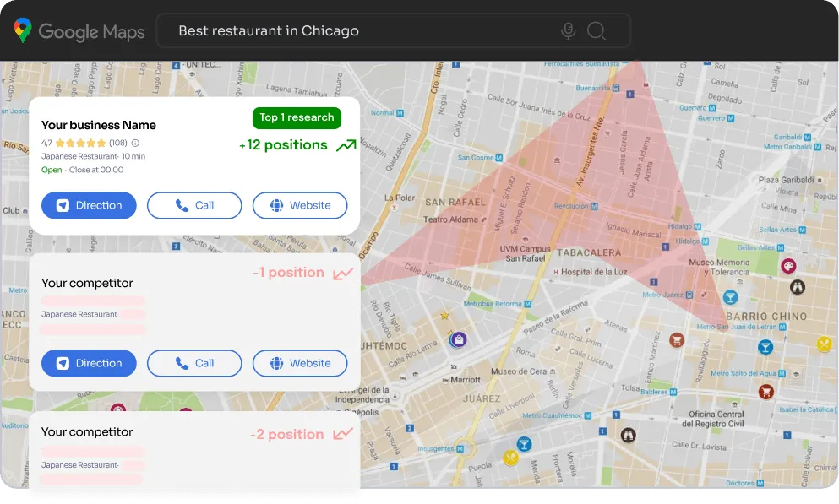Click the green Top 1 research badge
This screenshot has height=504, width=839.
point(297,117)
